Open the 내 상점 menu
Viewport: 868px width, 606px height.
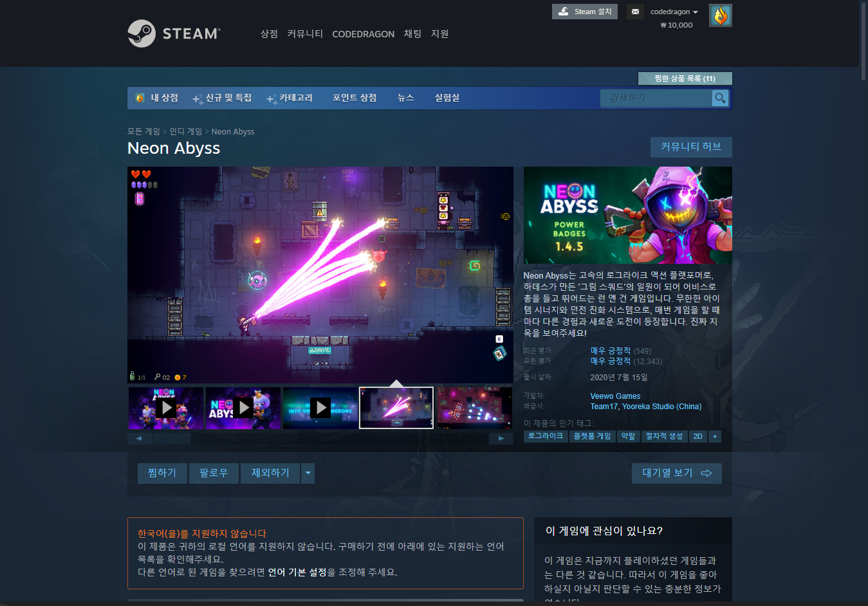157,98
